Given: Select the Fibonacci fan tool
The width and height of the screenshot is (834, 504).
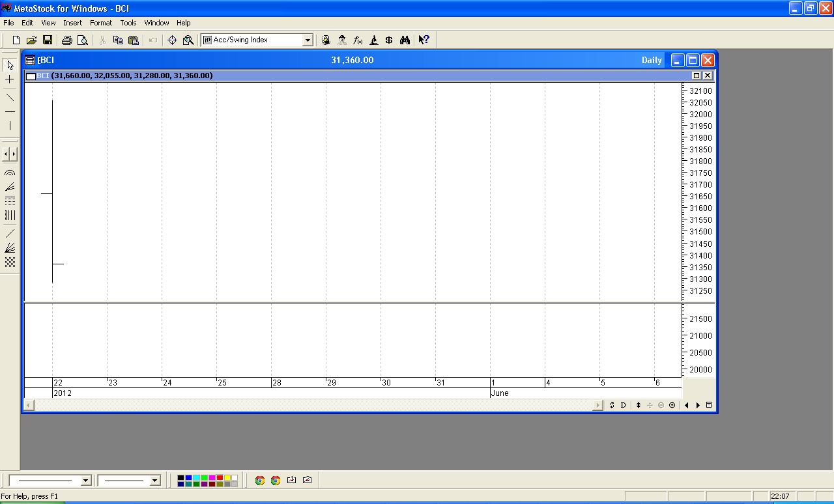Looking at the screenshot, I should pos(10,187).
